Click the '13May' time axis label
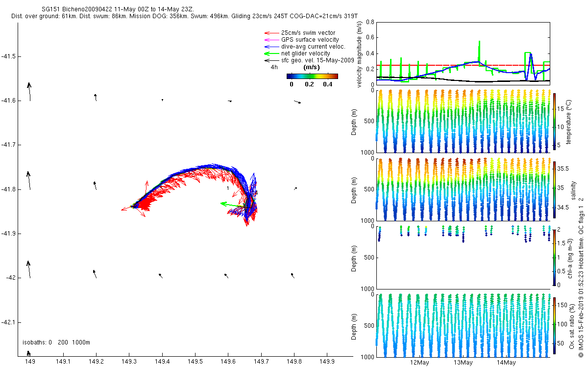Screen dimensions: 588x368 tap(463, 363)
